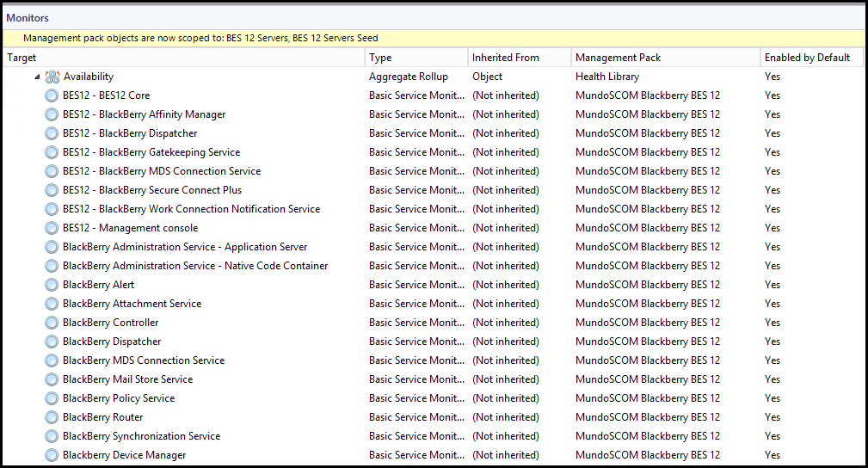This screenshot has width=868, height=468.
Task: Click the scope notification bar text
Action: [x=200, y=38]
